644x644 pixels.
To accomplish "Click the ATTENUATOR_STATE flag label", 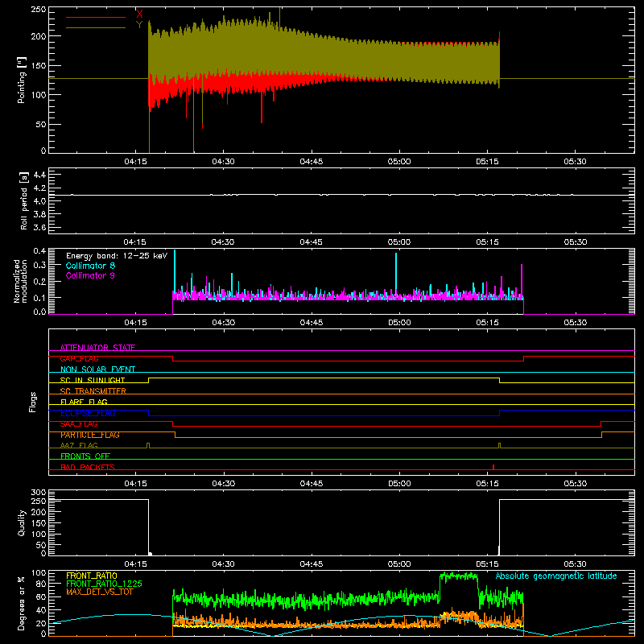I will [97, 348].
